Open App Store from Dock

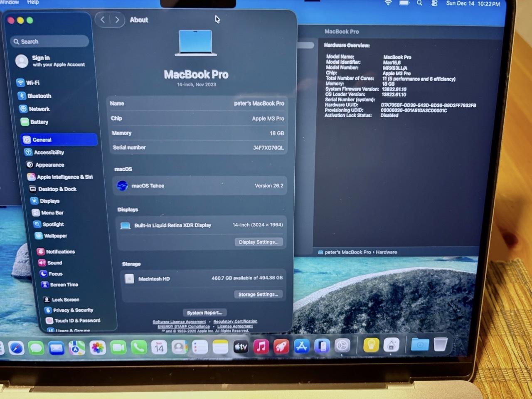point(302,346)
